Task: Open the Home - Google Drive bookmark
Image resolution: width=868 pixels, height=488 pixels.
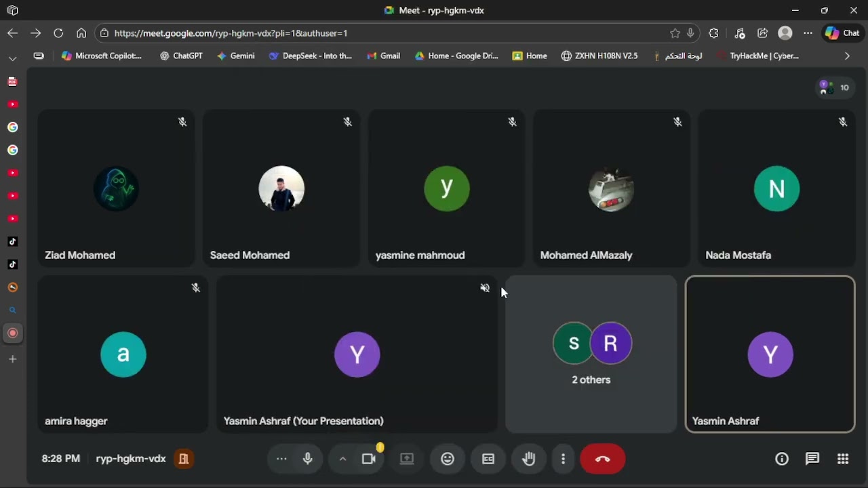Action: pos(456,56)
